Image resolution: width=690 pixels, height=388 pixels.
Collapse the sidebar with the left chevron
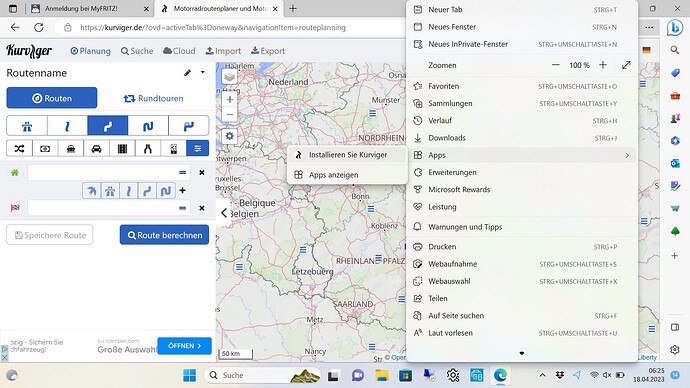pos(224,213)
